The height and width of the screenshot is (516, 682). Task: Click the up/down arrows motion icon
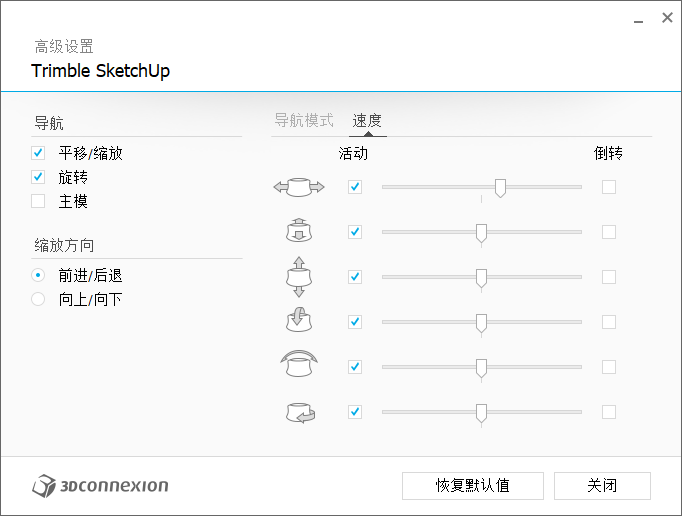(x=299, y=277)
